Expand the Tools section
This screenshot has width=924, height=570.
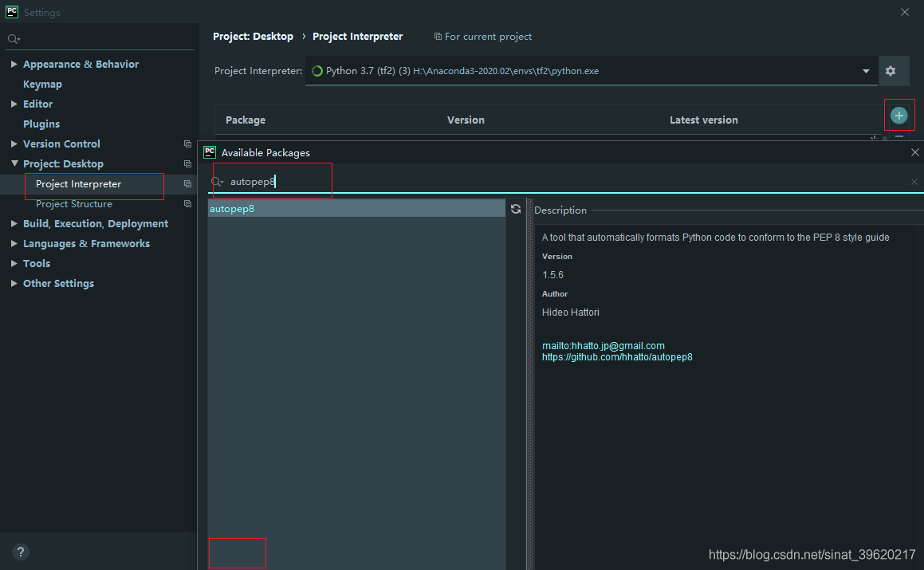tap(14, 263)
